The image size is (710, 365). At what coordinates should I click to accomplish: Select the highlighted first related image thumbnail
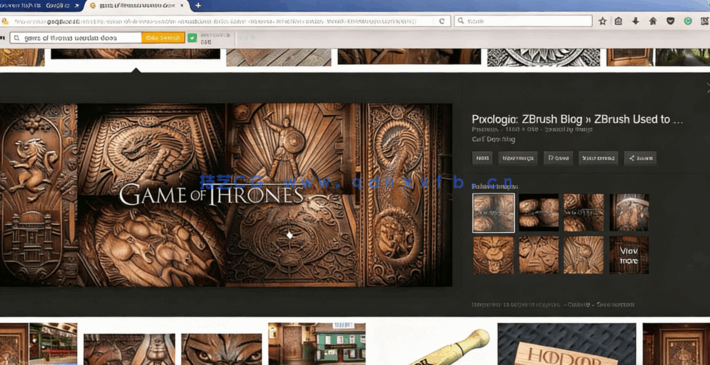tap(494, 213)
